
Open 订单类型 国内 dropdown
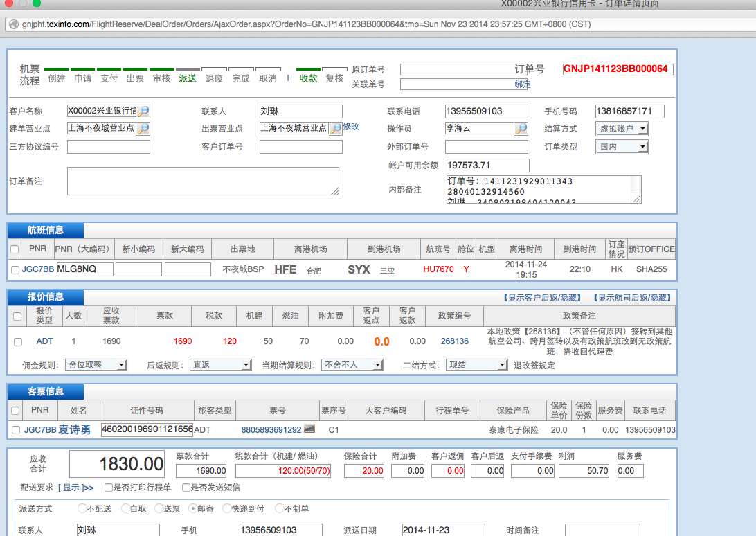coord(622,147)
